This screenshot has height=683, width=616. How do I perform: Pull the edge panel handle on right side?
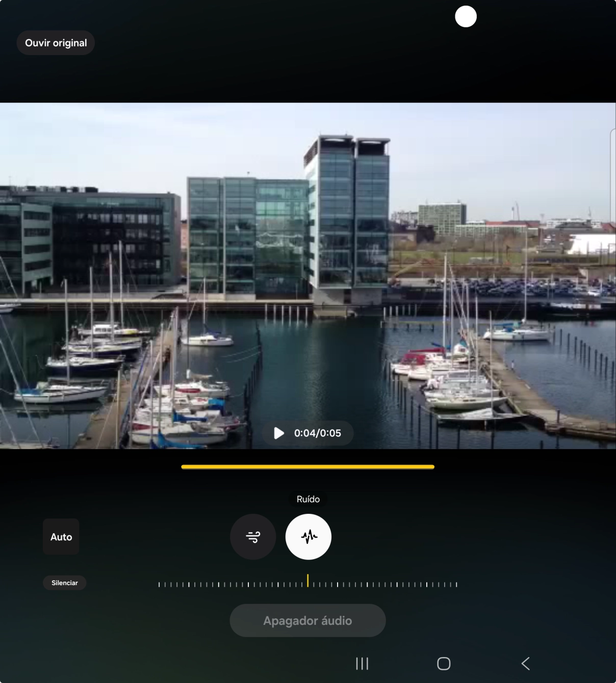612,173
